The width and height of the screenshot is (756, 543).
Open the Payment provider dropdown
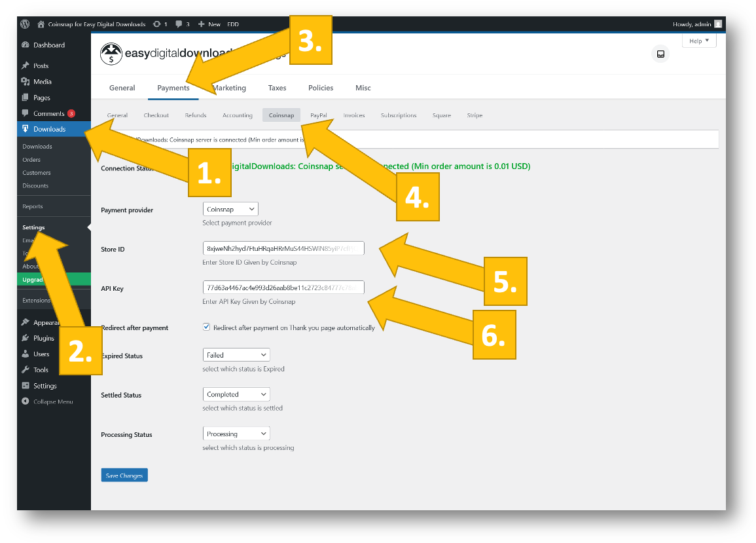230,209
